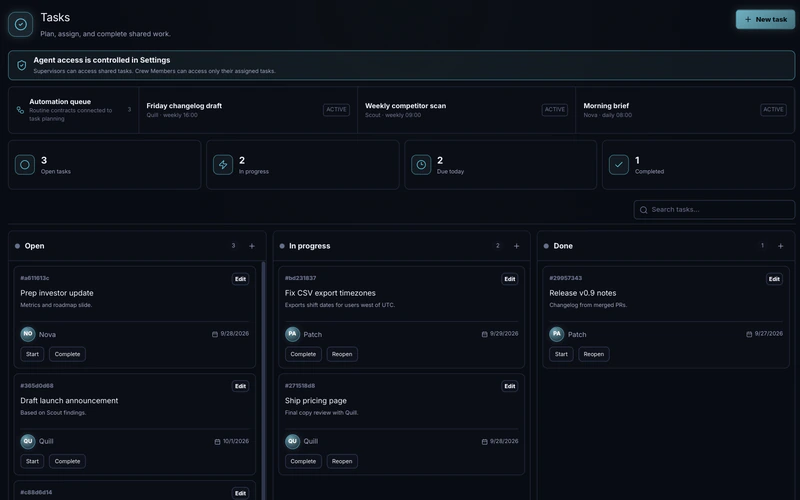Select the Ship pricing page title
The width and height of the screenshot is (800, 500).
click(x=316, y=401)
